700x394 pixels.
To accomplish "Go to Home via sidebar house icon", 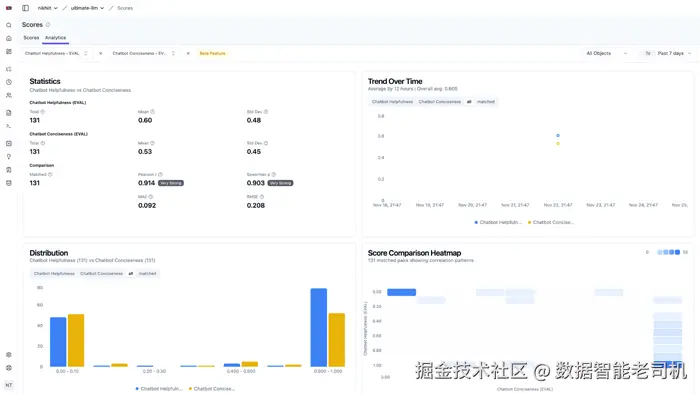I will click(x=8, y=38).
